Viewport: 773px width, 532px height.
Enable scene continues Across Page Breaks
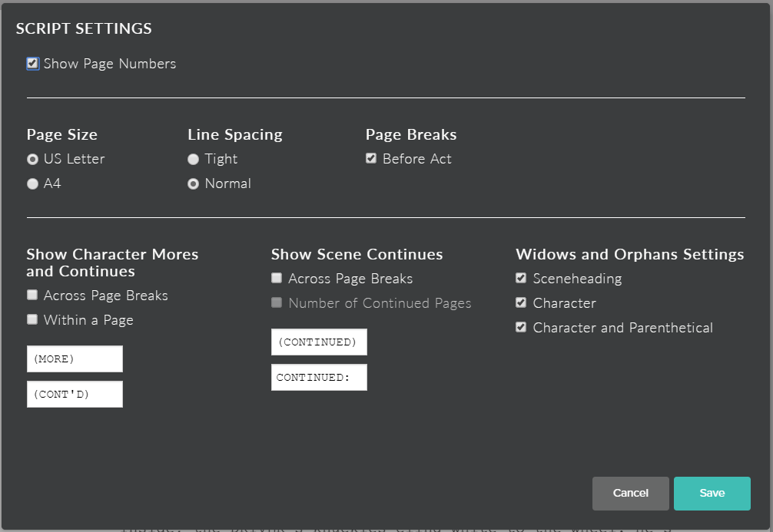[x=277, y=278]
